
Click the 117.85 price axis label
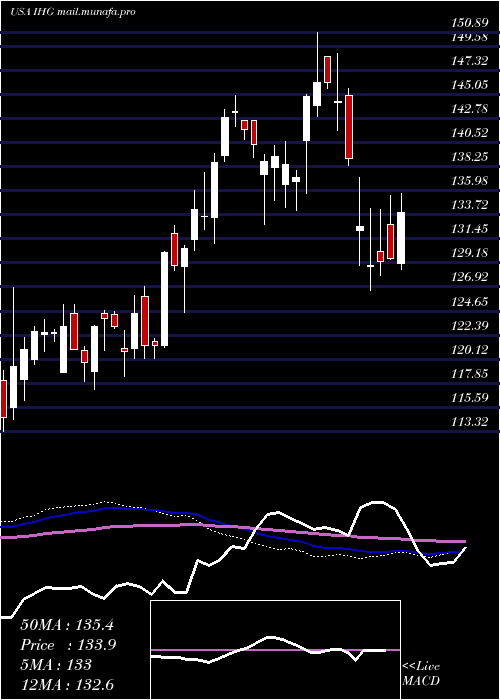click(x=471, y=374)
